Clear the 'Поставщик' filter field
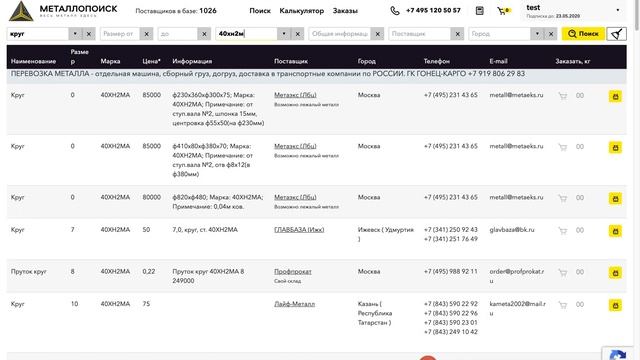The height and width of the screenshot is (360, 640). click(458, 34)
